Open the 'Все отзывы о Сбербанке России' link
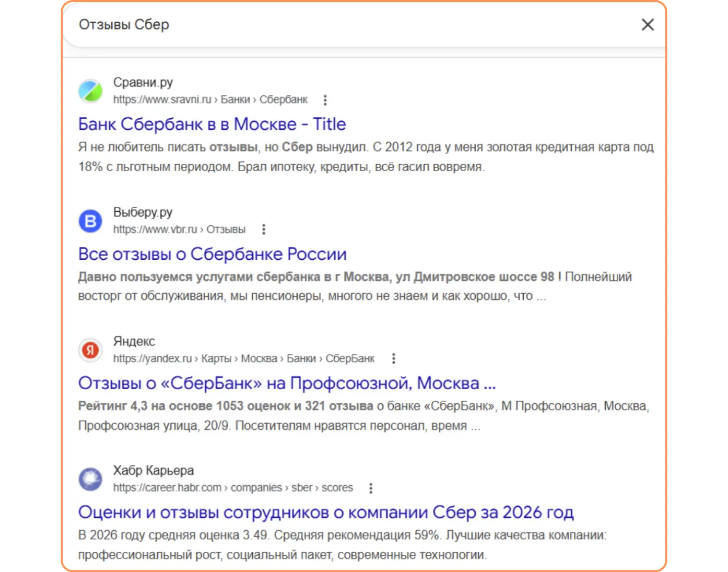Screen dimensions: 728x572 coord(212,254)
